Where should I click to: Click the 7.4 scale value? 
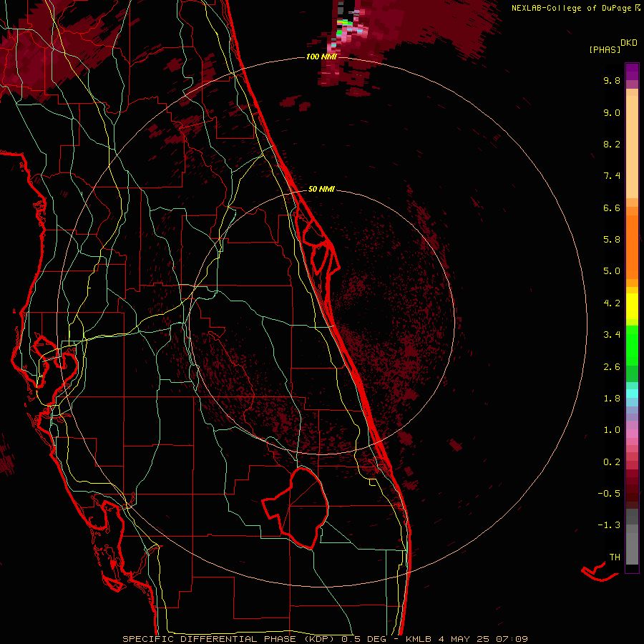point(612,176)
